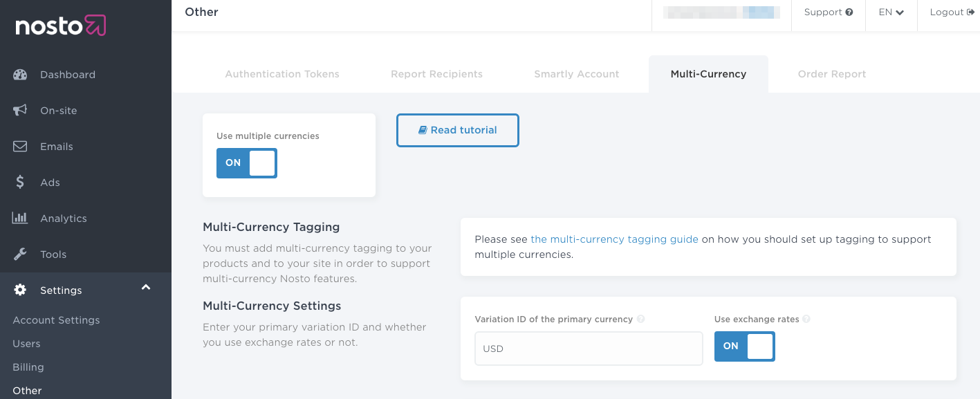Click the Read tutorial button
The height and width of the screenshot is (399, 980).
coord(457,130)
